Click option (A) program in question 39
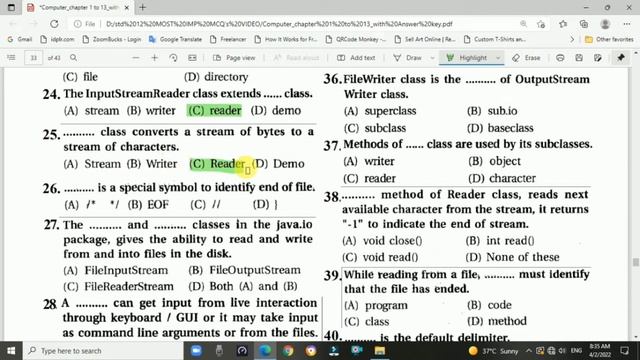This screenshot has height=360, width=640. (376, 305)
